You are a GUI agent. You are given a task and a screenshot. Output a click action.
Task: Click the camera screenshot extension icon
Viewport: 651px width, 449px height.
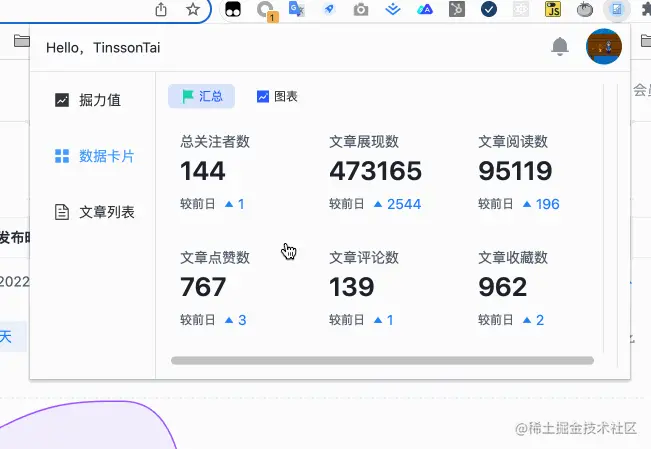[361, 9]
